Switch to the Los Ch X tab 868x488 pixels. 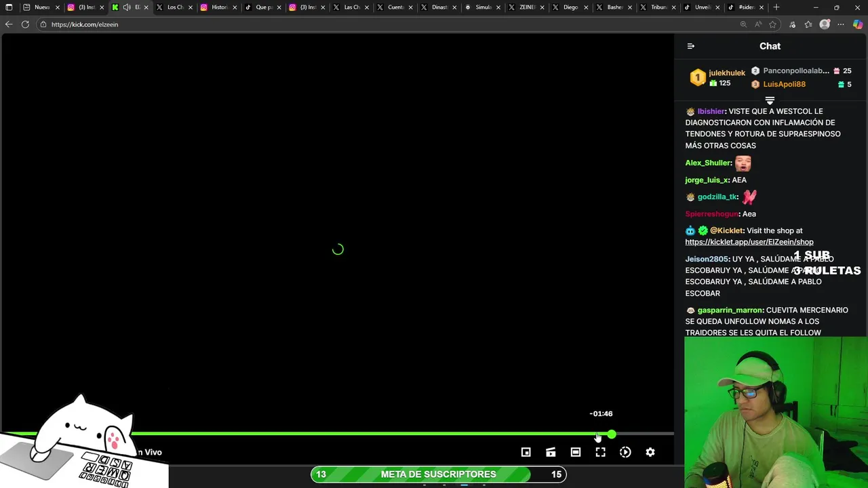coord(175,7)
